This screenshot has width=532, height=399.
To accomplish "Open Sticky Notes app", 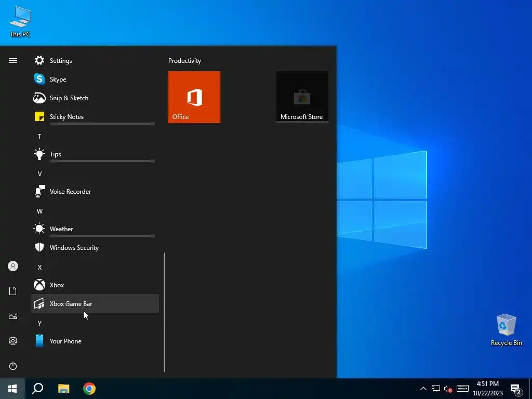I will 95,117.
